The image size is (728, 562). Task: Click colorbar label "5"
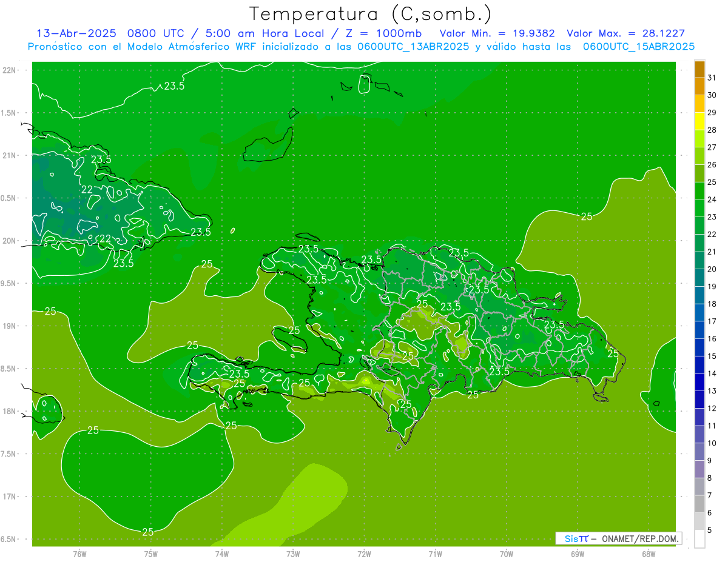[x=710, y=530]
